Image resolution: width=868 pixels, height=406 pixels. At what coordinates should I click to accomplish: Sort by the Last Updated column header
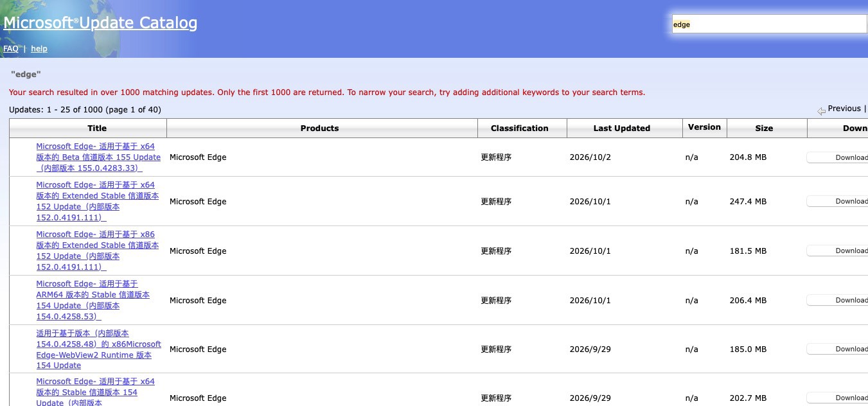622,128
